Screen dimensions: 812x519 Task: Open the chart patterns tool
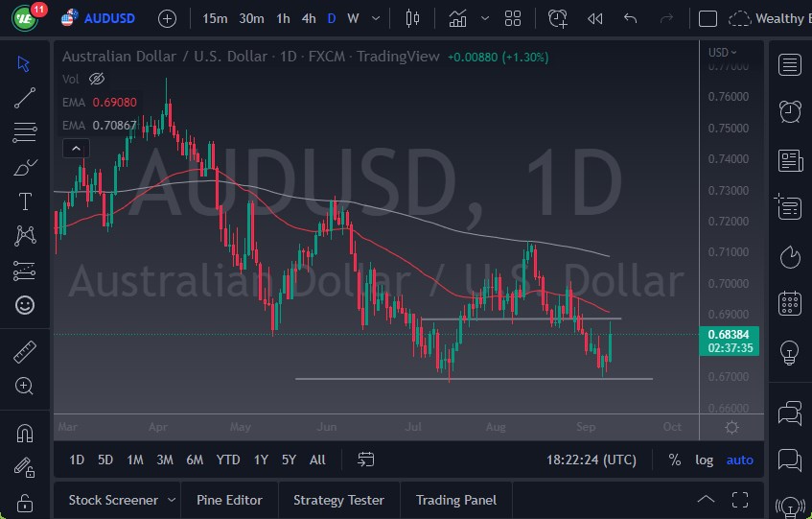24,236
